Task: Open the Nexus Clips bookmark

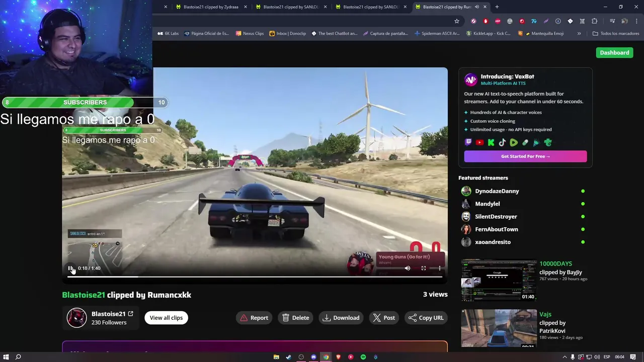Action: [250, 34]
